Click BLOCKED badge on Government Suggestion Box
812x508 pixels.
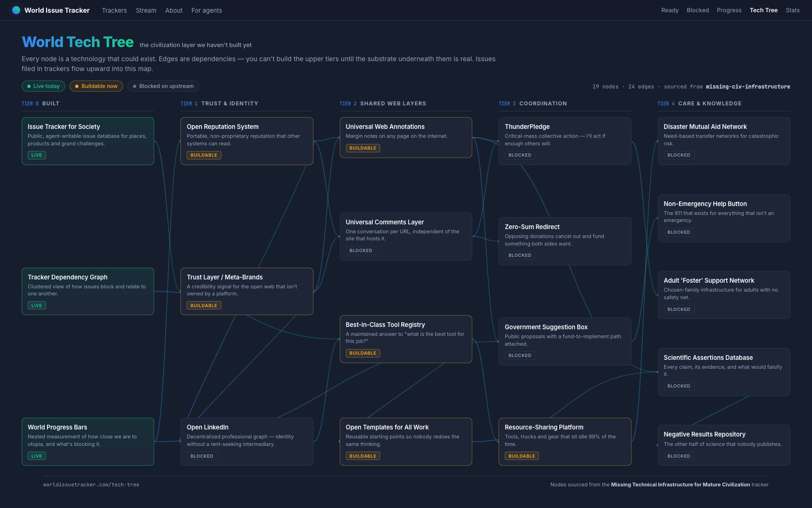pos(520,356)
